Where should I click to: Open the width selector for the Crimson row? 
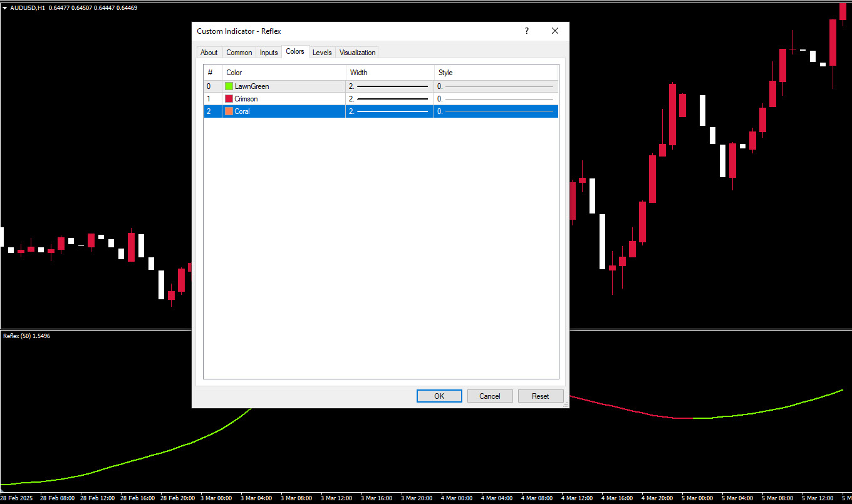389,99
